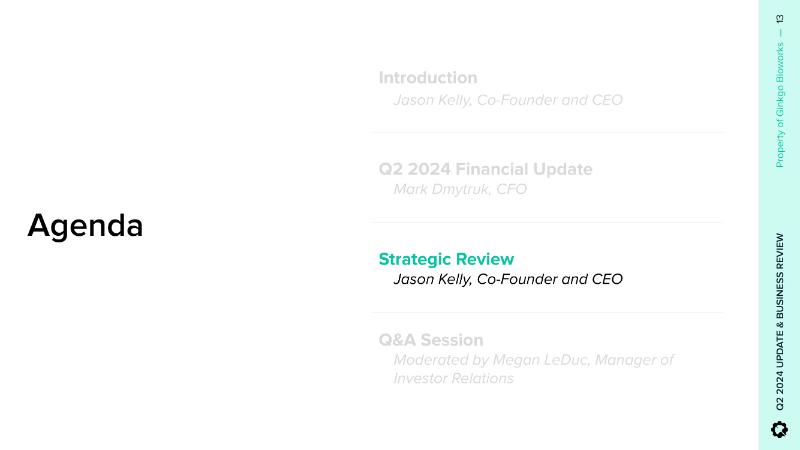Jump to the Q&A Session heading

click(x=431, y=340)
